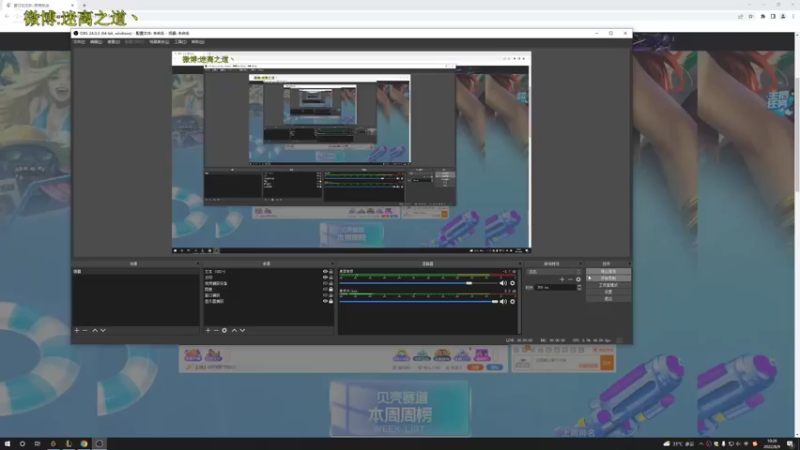
Task: Remove the scene with the minus icon in the Scenes panel
Action: click(85, 330)
